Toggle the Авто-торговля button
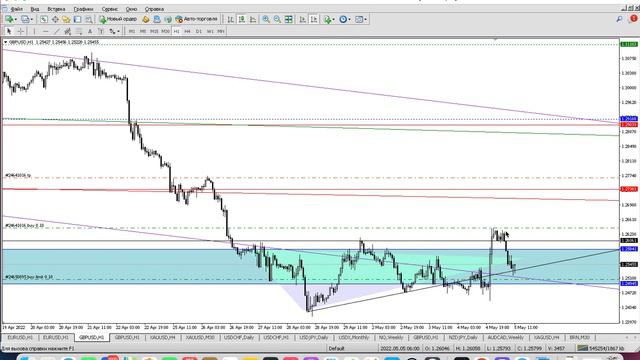 pyautogui.click(x=196, y=19)
